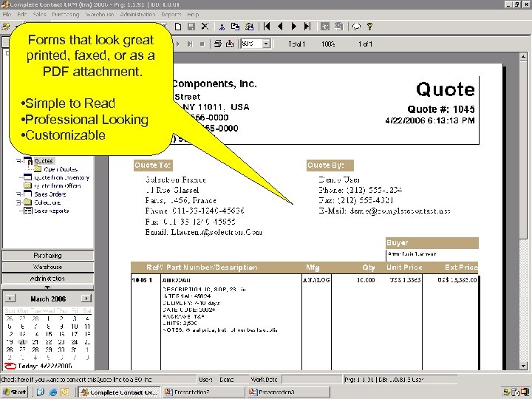This screenshot has height=399, width=532.
Task: Click the March 2006 calendar title
Action: [48, 299]
